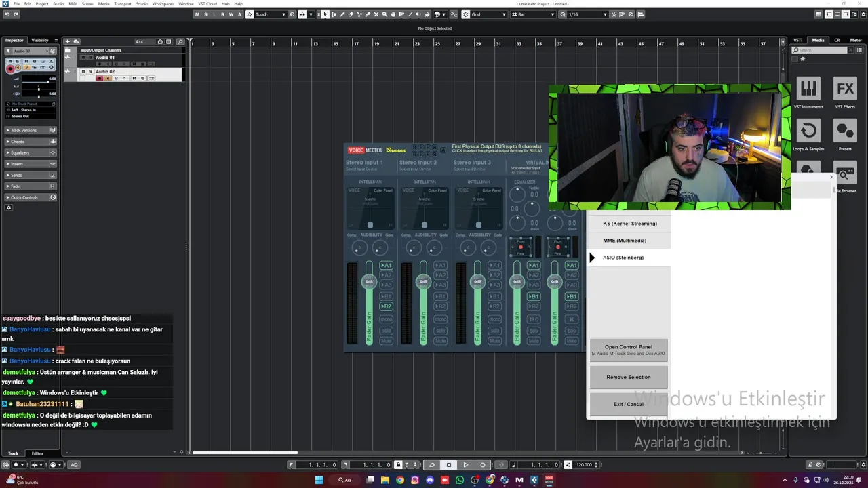868x488 pixels.
Task: Solo the Audio 01 track
Action: click(x=91, y=57)
